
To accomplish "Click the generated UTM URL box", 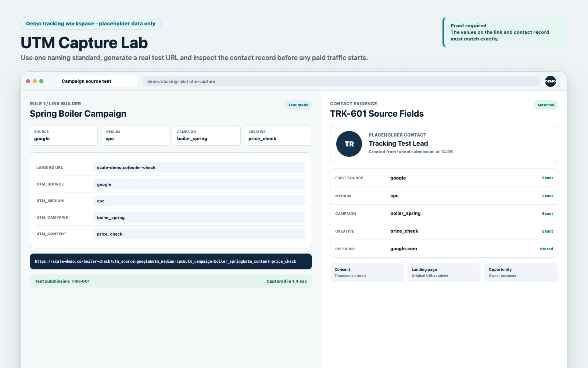I will 171,261.
